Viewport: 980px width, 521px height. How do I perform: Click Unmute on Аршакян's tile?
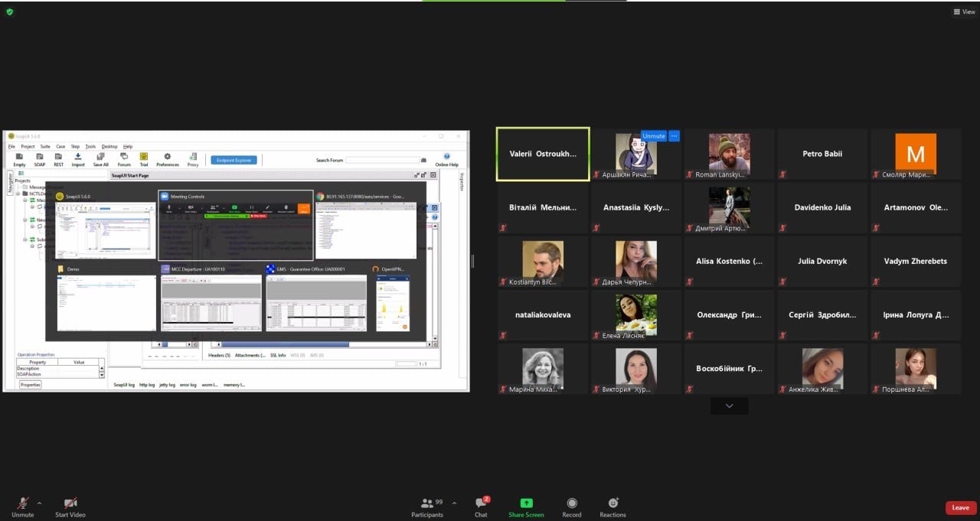point(653,135)
